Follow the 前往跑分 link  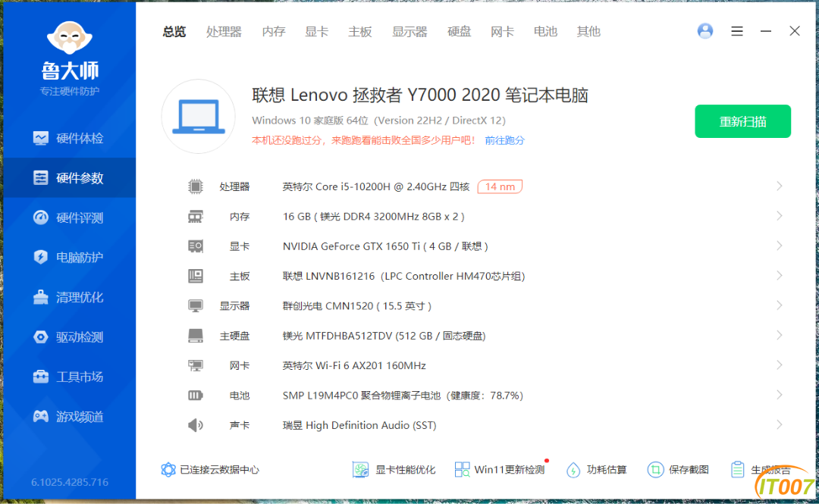[x=504, y=140]
